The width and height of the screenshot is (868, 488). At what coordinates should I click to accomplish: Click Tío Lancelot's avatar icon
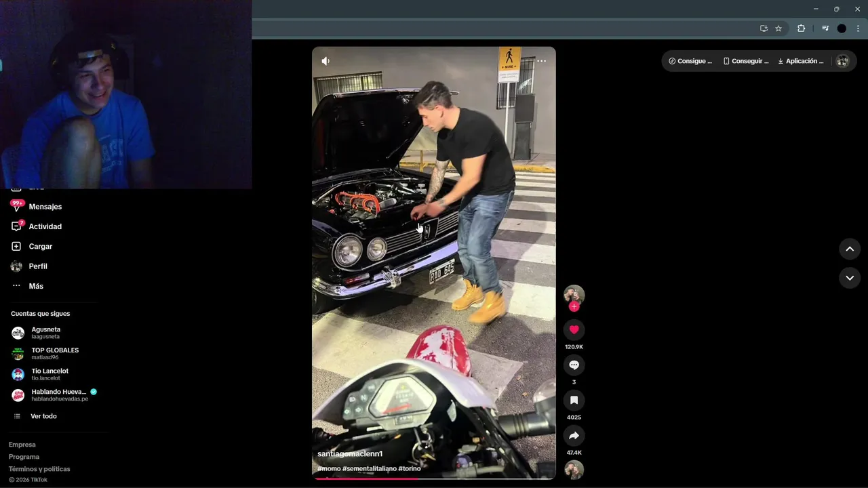(x=18, y=374)
